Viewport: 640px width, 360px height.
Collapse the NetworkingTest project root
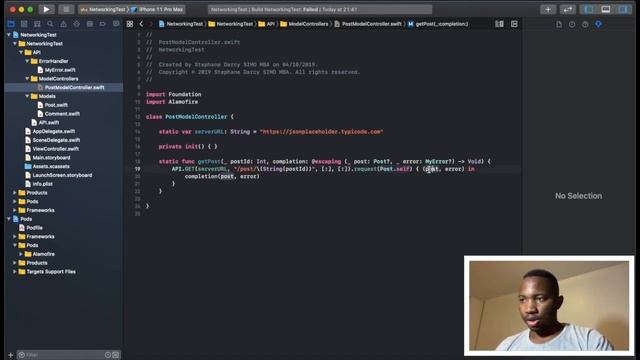(9, 35)
